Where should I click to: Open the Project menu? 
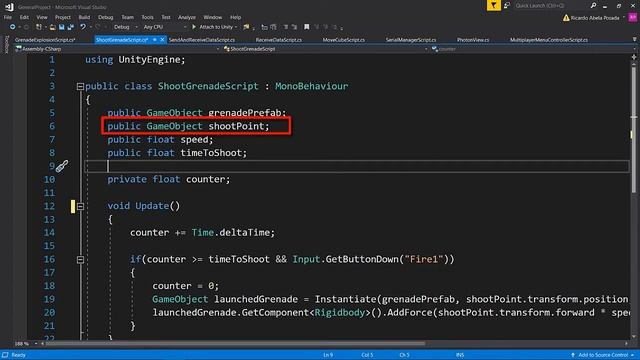coord(62,18)
